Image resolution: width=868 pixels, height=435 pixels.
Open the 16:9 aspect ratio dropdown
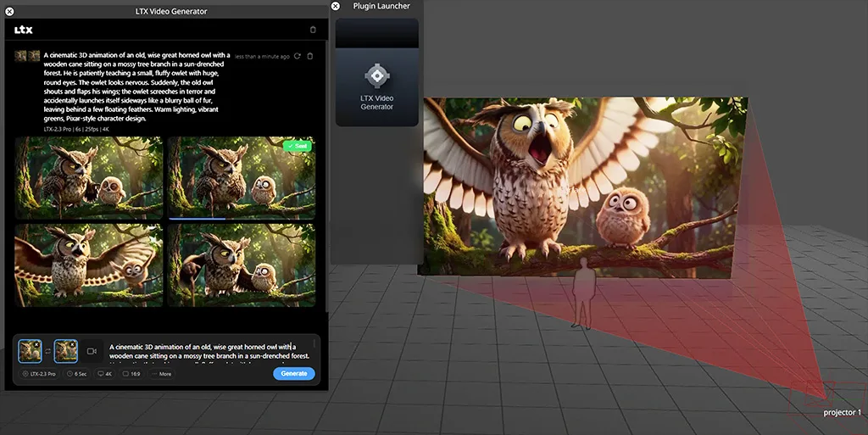click(x=131, y=374)
